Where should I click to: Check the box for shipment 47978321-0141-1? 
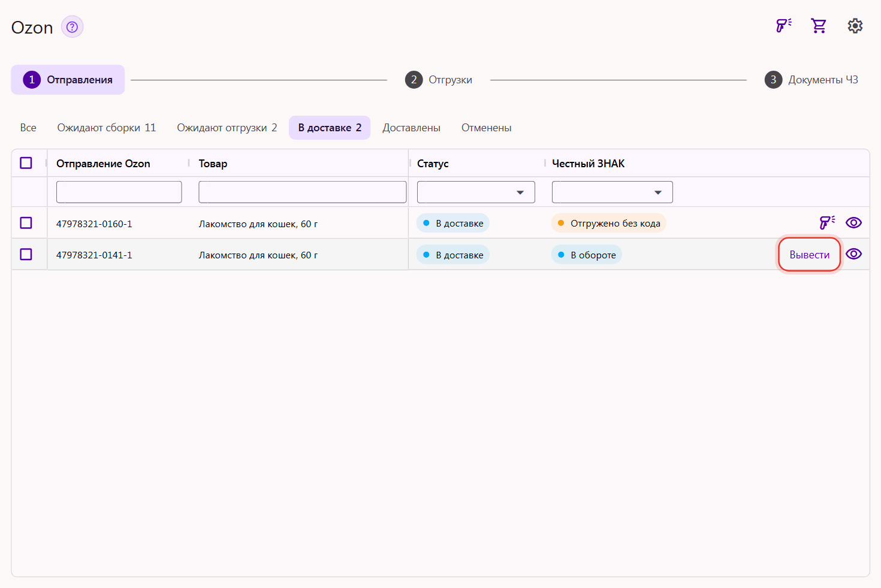click(x=26, y=254)
